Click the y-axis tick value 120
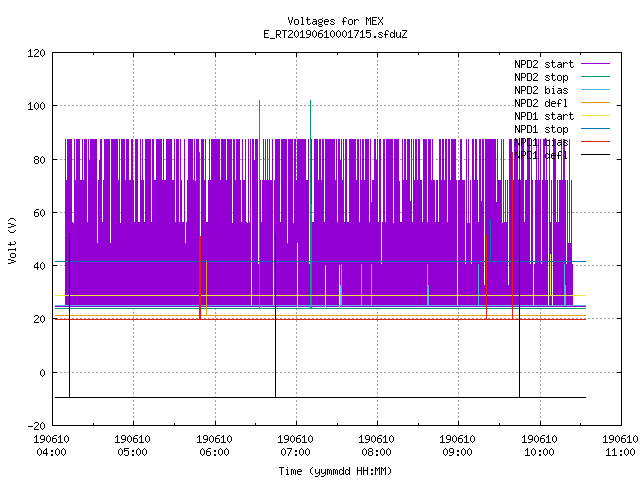640x480 pixels. click(36, 53)
